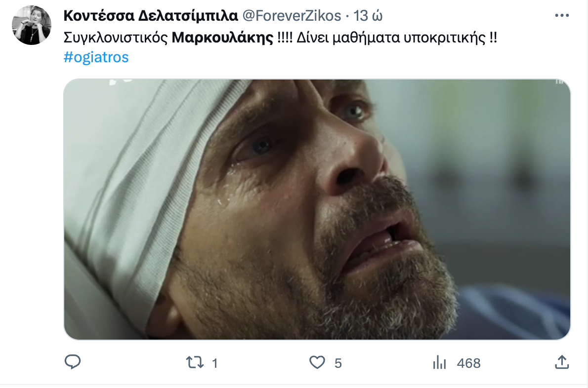Viewport: 588px width, 388px height.
Task: Click display name Κοντέσσα Δελατσίμπιλα
Action: coord(151,16)
